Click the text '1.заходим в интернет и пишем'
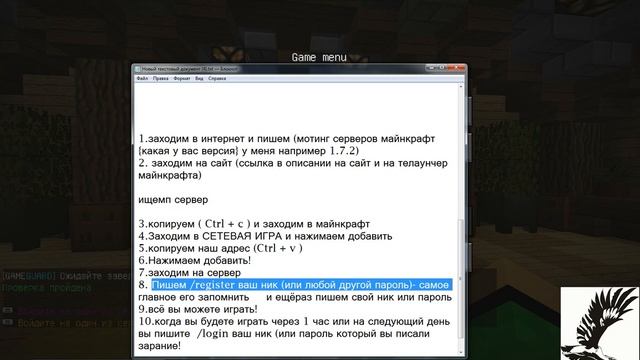This screenshot has width=640, height=360. 213,139
